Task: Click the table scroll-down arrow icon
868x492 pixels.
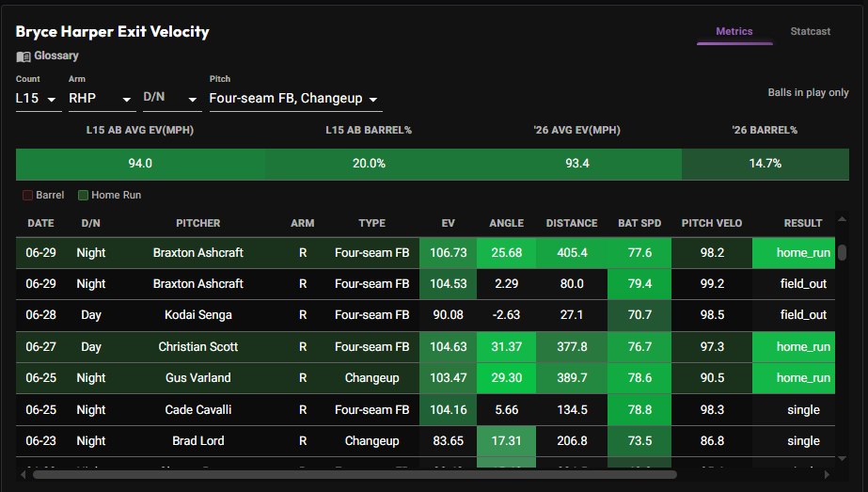Action: [x=842, y=458]
